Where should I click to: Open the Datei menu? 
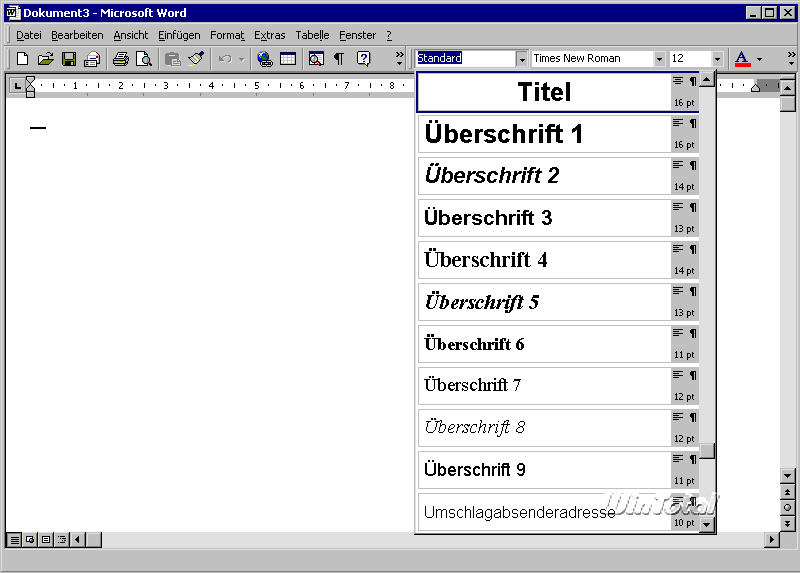click(29, 35)
